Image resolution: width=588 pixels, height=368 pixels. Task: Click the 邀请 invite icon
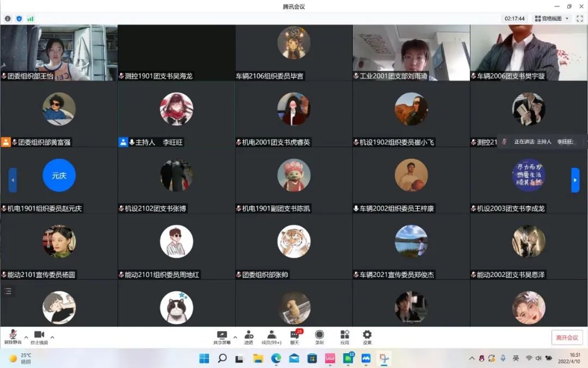[249, 336]
